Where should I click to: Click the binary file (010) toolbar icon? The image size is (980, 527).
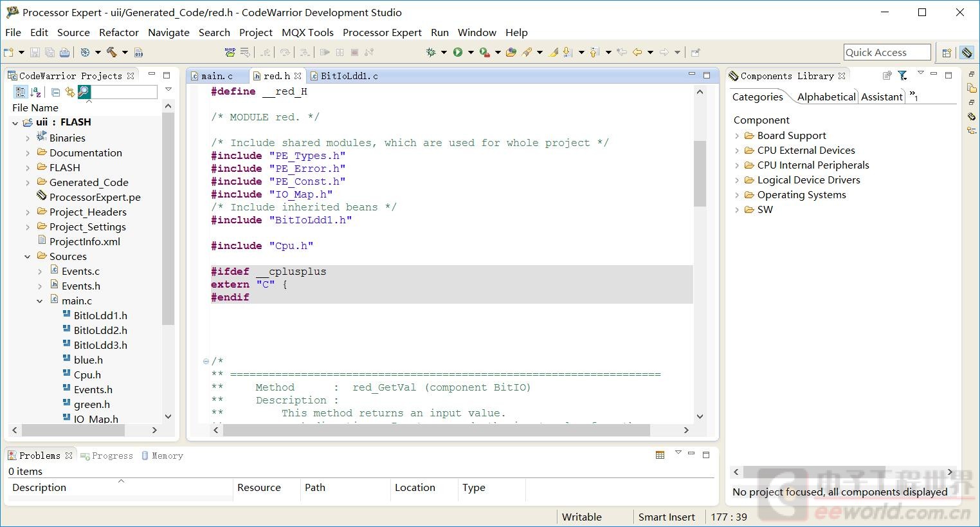139,52
